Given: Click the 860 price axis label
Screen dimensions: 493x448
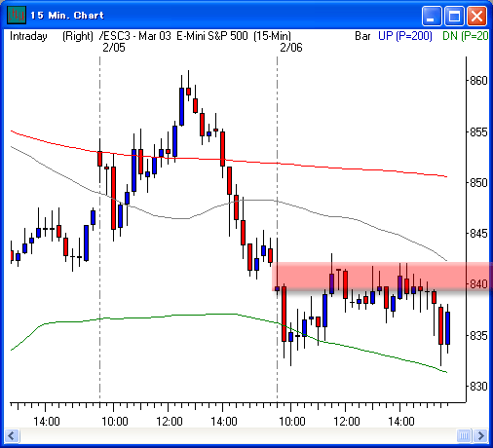Looking at the screenshot, I should coord(478,81).
